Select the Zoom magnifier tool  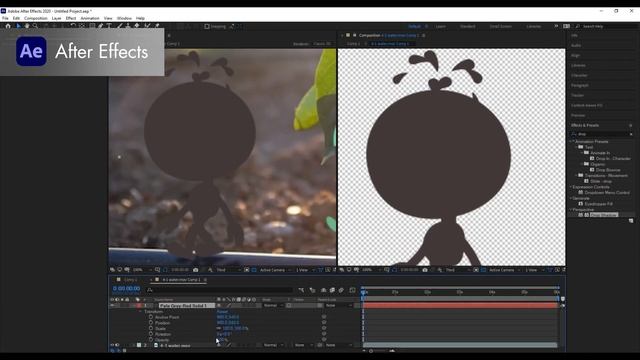click(35, 26)
